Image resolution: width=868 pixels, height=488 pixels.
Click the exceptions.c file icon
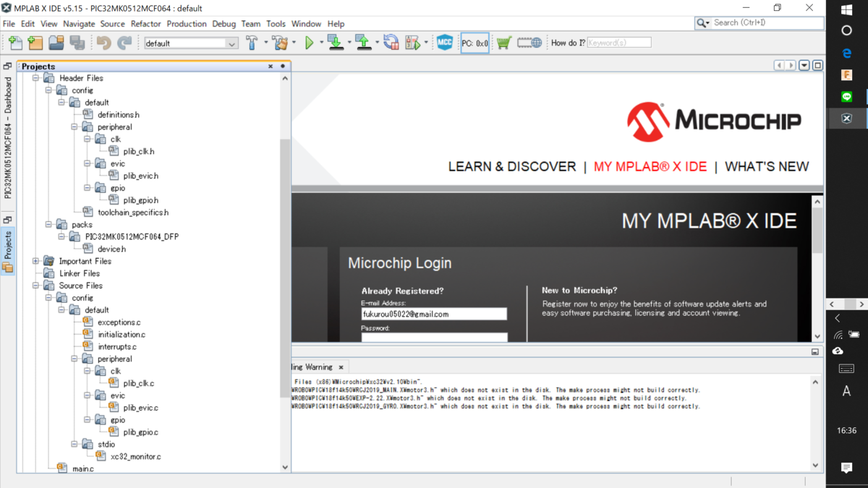(88, 322)
